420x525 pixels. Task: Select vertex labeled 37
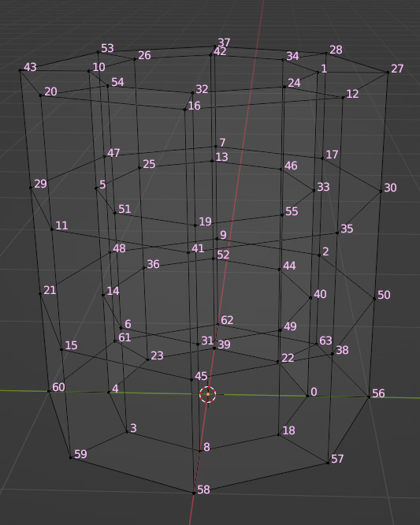(215, 47)
